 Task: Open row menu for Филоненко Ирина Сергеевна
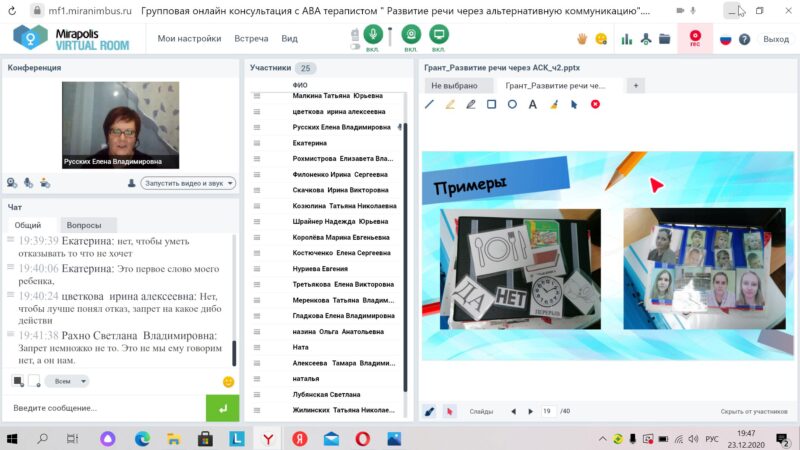(x=257, y=174)
